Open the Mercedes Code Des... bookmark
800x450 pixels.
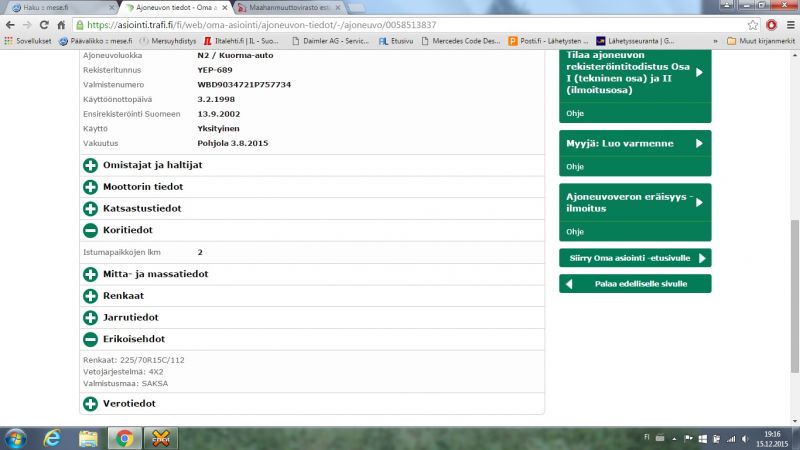[x=461, y=41]
